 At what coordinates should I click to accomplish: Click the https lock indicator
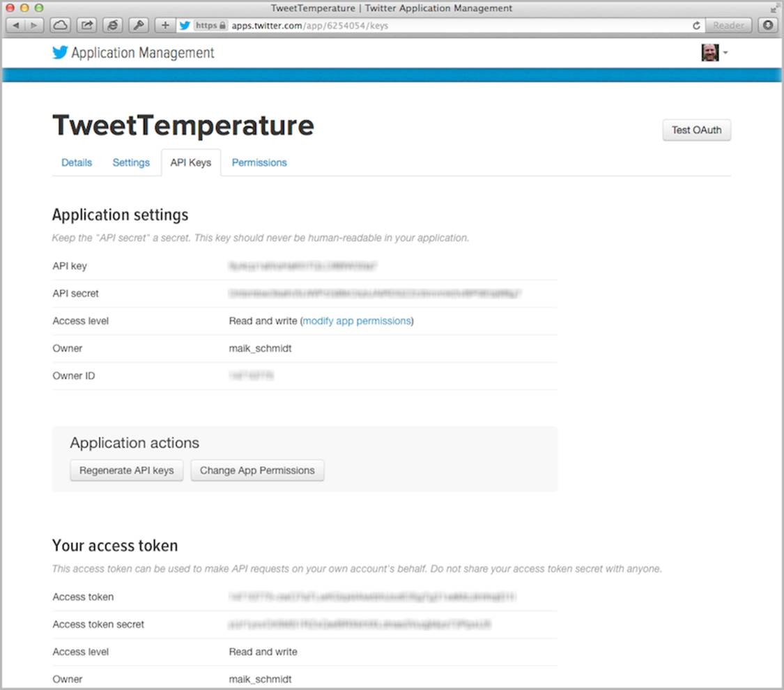click(x=210, y=25)
